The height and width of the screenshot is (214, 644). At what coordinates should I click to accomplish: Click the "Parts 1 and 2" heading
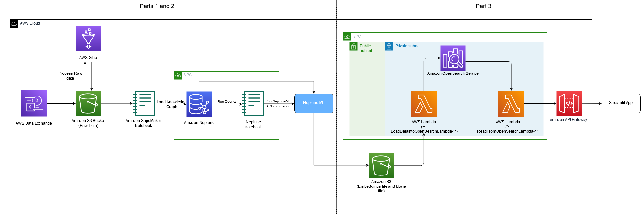click(x=157, y=6)
